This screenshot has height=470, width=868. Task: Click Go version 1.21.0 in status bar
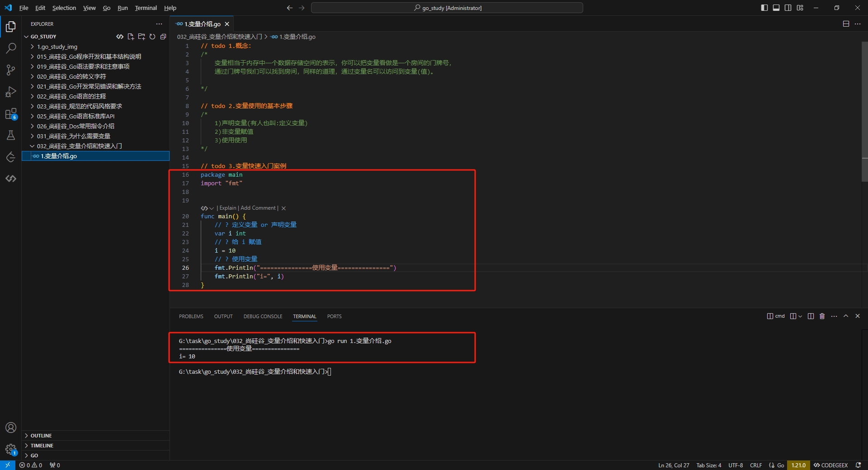click(x=798, y=465)
